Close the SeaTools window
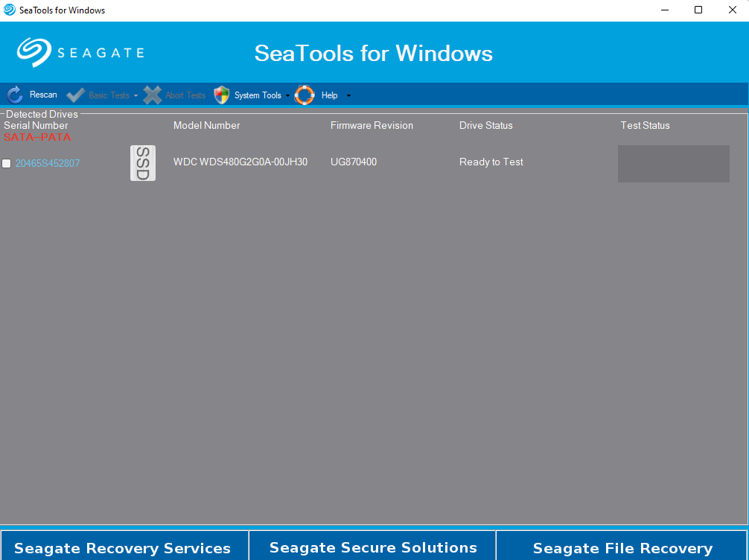This screenshot has width=749, height=560. (733, 10)
